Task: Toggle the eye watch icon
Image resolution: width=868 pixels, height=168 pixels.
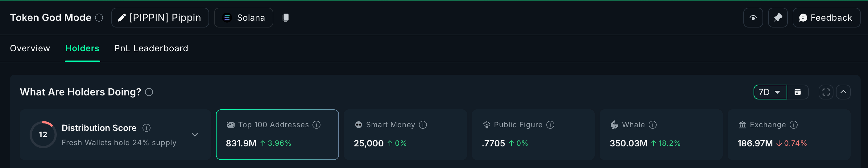Action: click(753, 18)
